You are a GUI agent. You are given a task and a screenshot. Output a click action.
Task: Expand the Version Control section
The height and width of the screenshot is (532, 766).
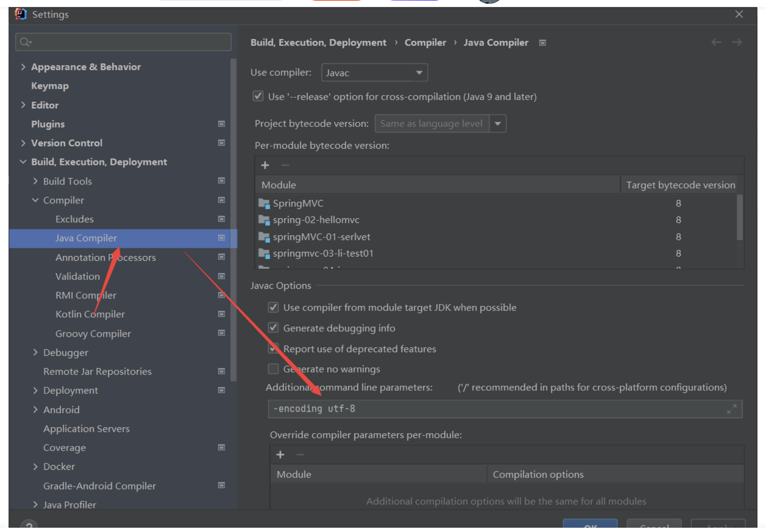[23, 143]
